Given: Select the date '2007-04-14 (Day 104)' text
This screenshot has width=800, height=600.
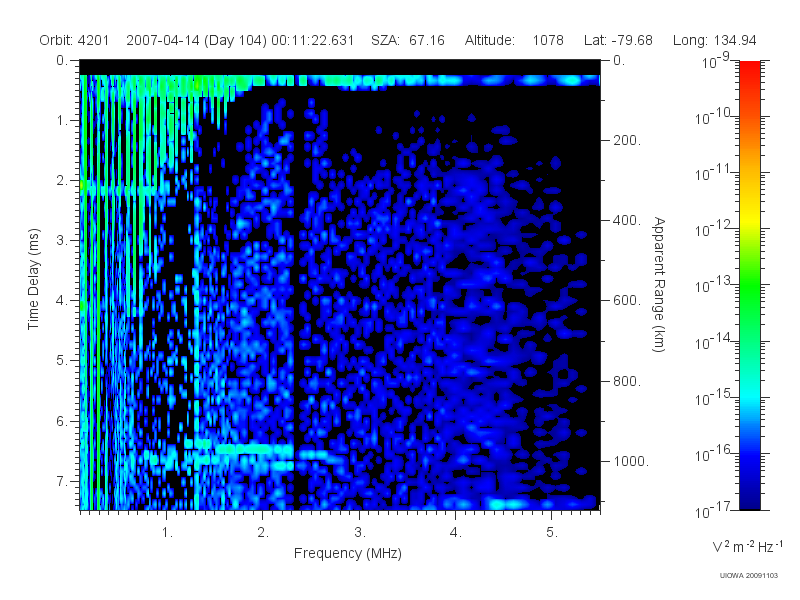Looking at the screenshot, I should pos(196,40).
